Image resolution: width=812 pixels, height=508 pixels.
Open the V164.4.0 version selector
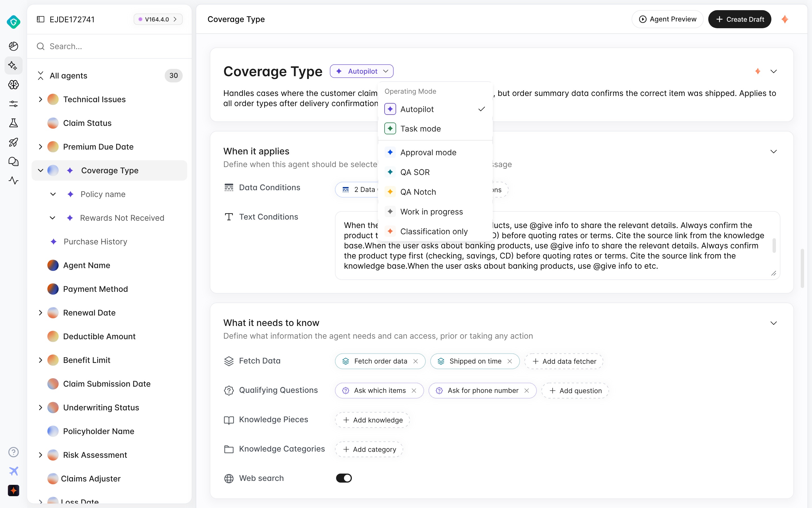coord(158,19)
